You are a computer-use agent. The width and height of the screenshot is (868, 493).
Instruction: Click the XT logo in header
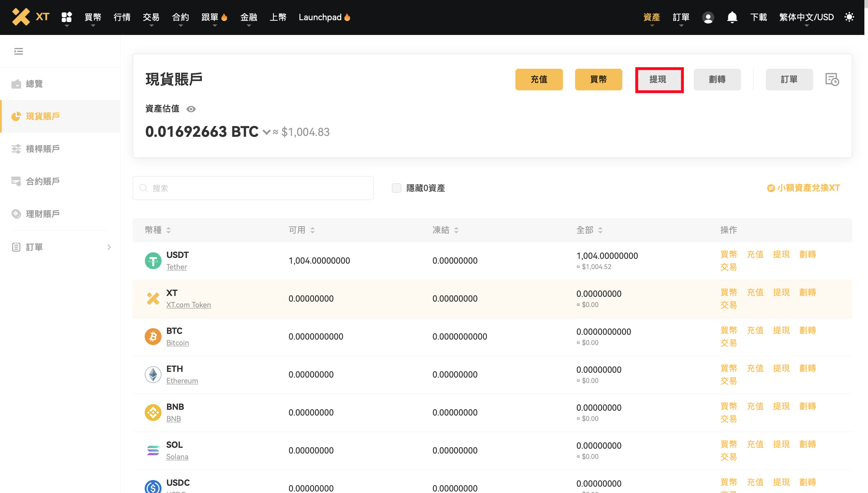(x=30, y=17)
